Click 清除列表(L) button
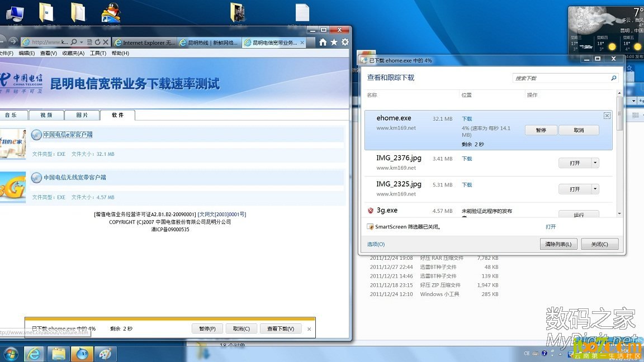 tap(558, 244)
